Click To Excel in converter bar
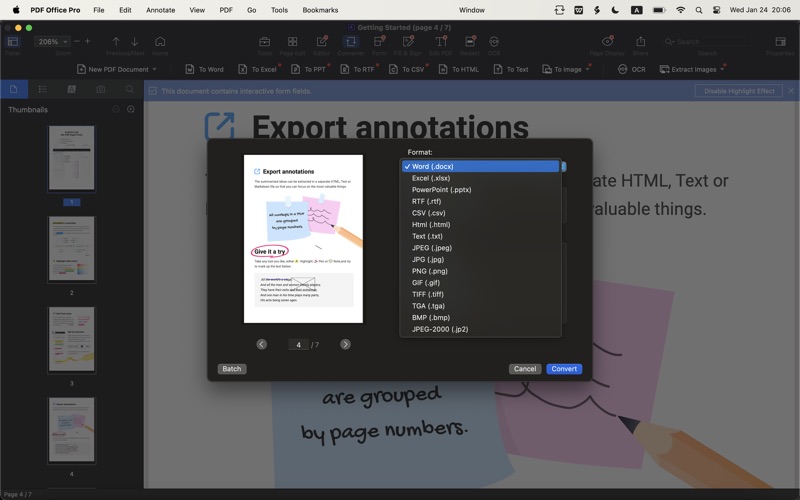 click(x=258, y=69)
